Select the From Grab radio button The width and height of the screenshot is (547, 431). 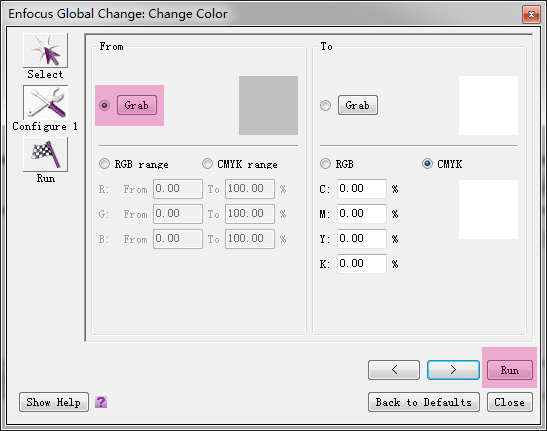(104, 105)
